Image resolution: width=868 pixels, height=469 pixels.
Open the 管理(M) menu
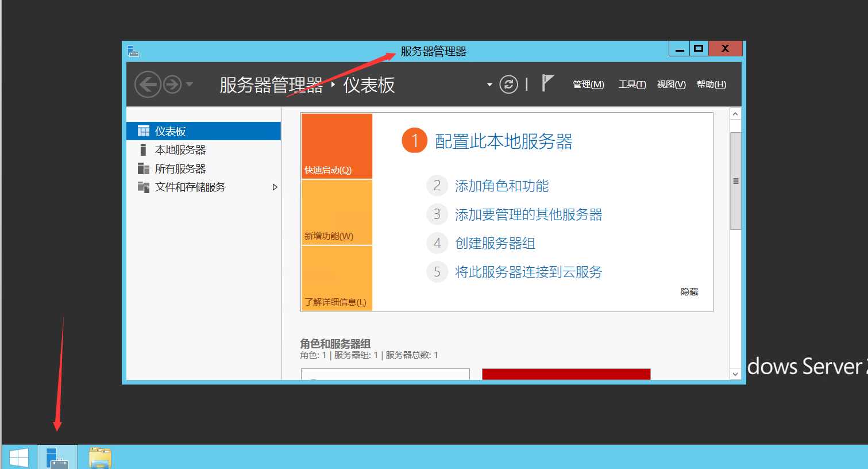588,84
